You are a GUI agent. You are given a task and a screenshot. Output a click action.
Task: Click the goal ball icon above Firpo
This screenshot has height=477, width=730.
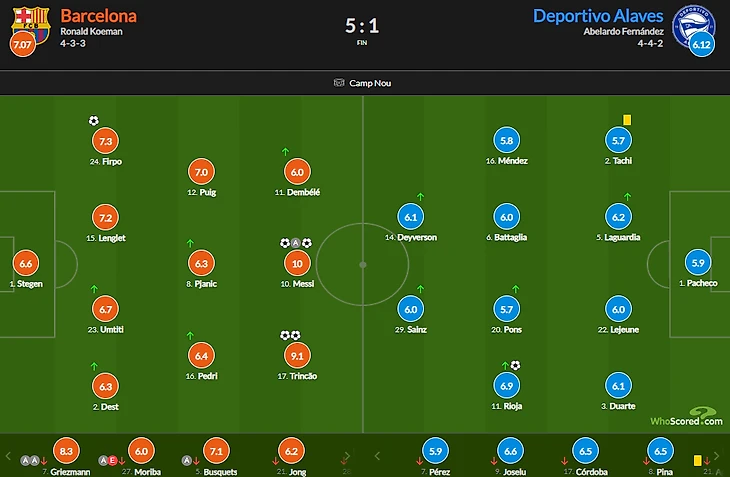[94, 121]
